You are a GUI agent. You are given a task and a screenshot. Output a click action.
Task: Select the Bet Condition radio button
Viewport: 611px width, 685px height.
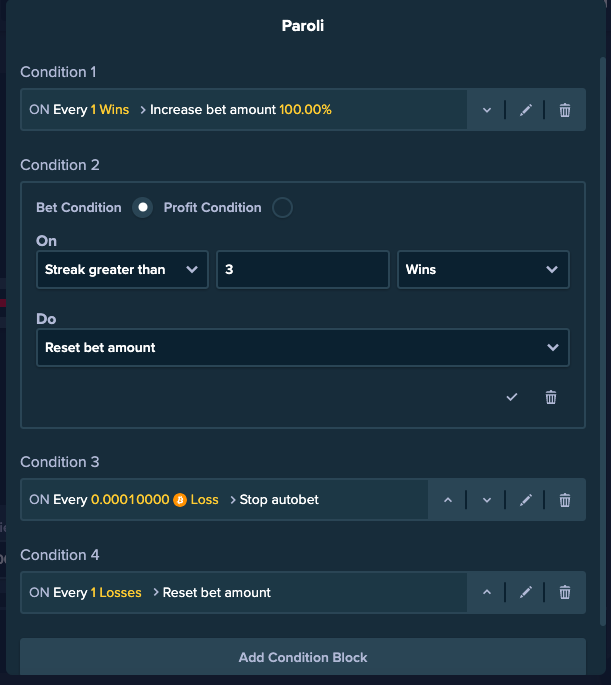(x=142, y=208)
